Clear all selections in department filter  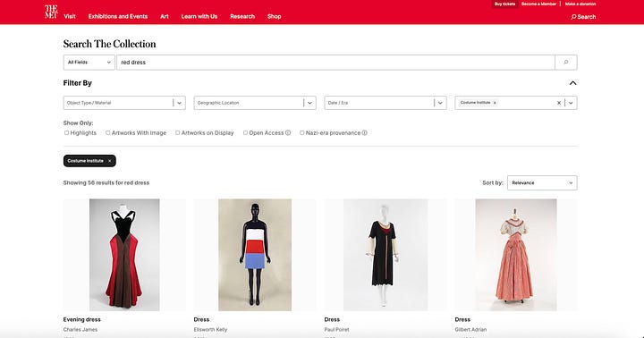click(558, 103)
